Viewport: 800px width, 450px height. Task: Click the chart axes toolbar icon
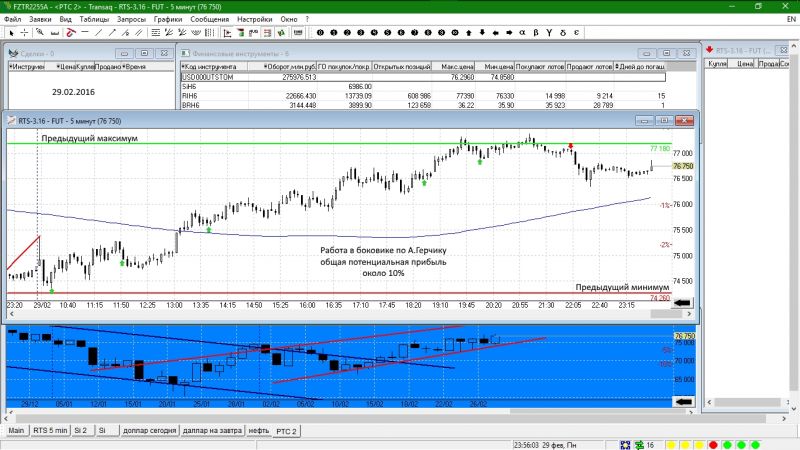228,33
